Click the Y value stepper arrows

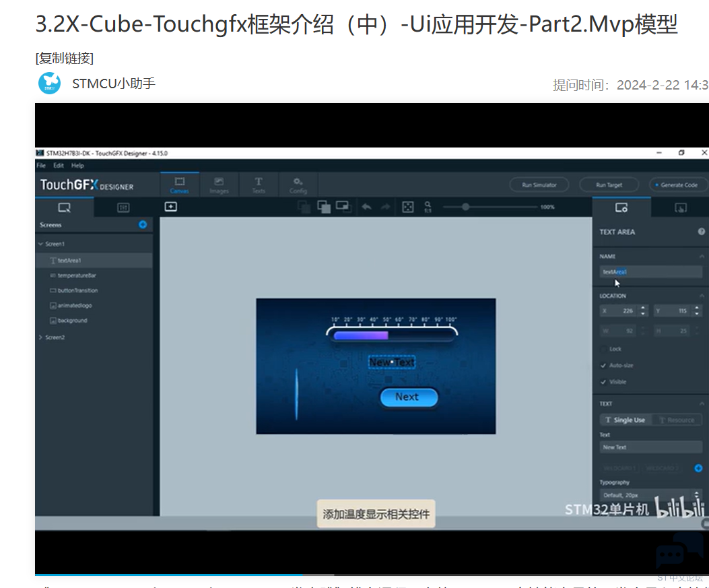[697, 311]
